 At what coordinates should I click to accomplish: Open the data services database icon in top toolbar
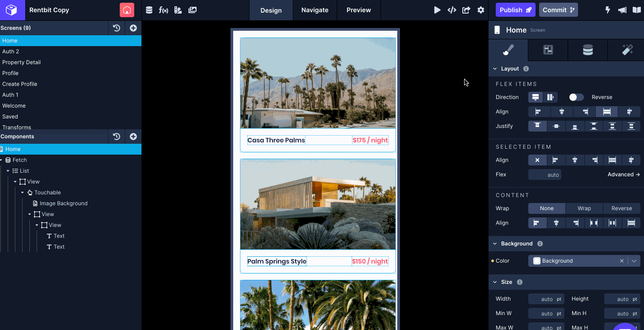click(149, 10)
